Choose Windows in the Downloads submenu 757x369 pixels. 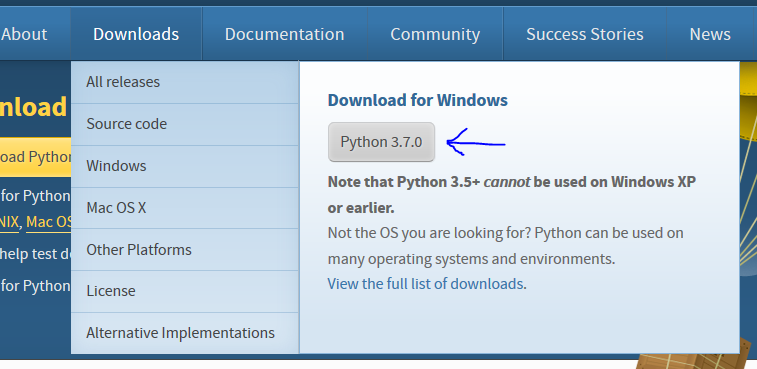[x=185, y=166]
